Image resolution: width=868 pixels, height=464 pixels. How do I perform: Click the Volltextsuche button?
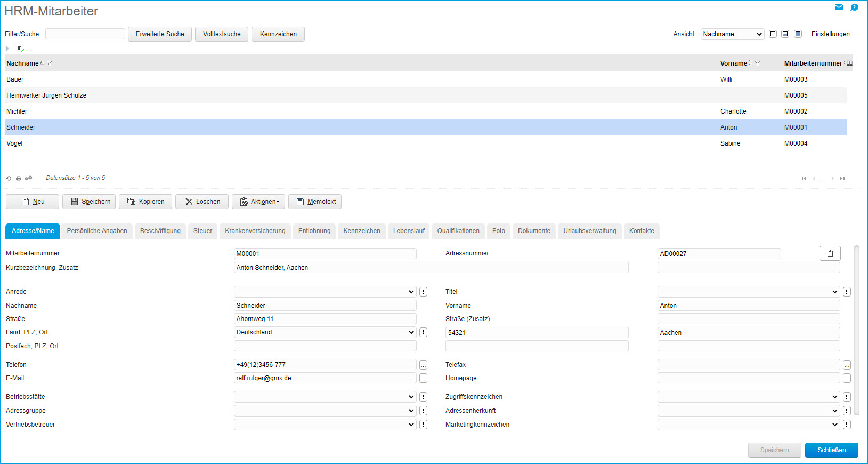(x=222, y=34)
